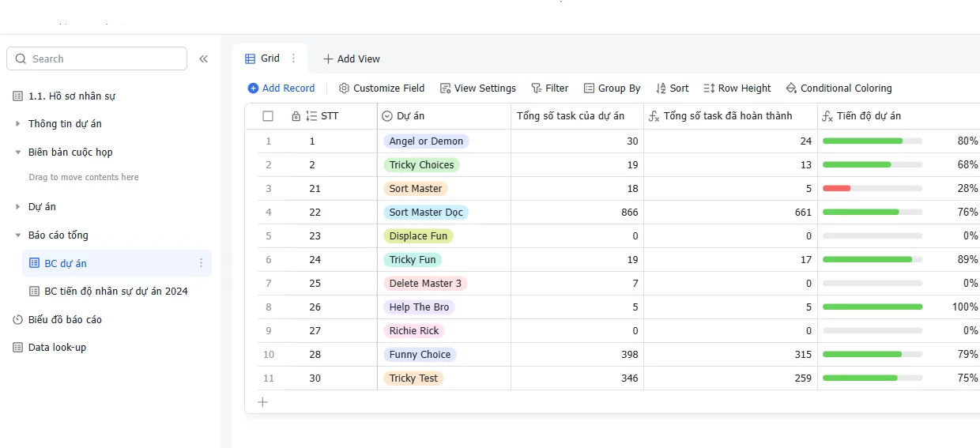
Task: Click the Grid view table icon
Action: (x=250, y=58)
